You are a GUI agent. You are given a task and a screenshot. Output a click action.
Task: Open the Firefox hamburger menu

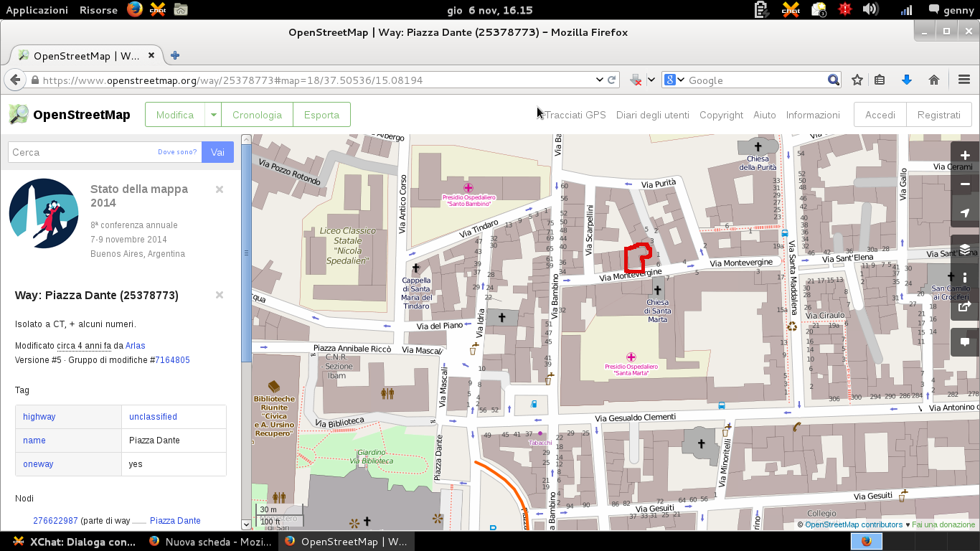click(963, 80)
